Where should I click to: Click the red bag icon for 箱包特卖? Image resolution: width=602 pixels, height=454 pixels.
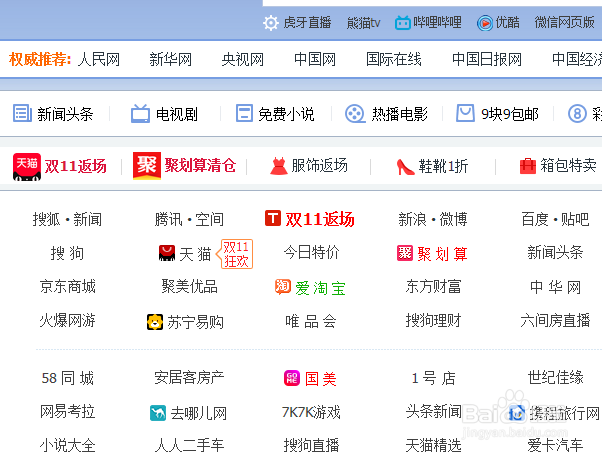[x=528, y=166]
